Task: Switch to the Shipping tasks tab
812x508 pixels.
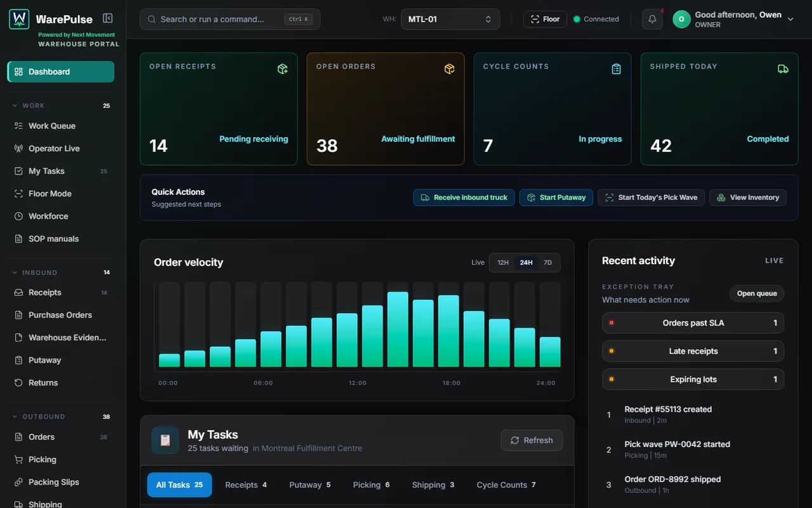Action: pyautogui.click(x=433, y=485)
